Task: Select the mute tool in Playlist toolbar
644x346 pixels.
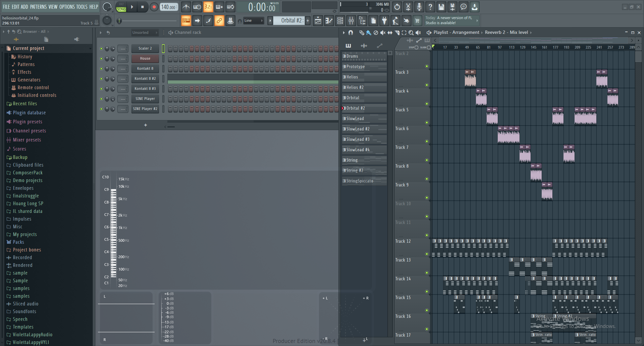Action: click(383, 33)
